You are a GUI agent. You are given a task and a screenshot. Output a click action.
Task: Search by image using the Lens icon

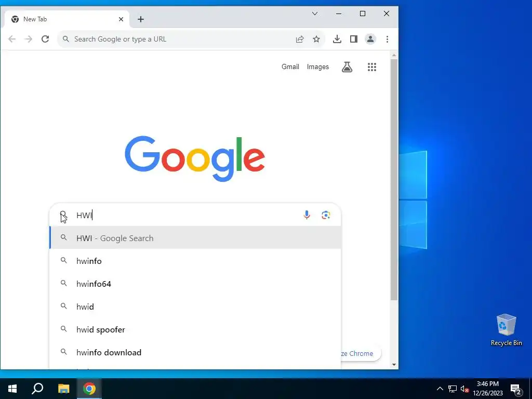click(326, 215)
